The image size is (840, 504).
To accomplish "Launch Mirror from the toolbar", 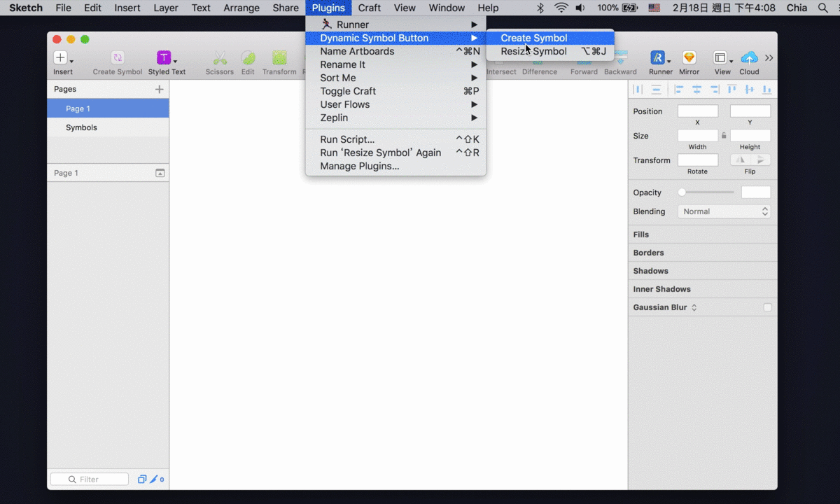I will coord(689,58).
